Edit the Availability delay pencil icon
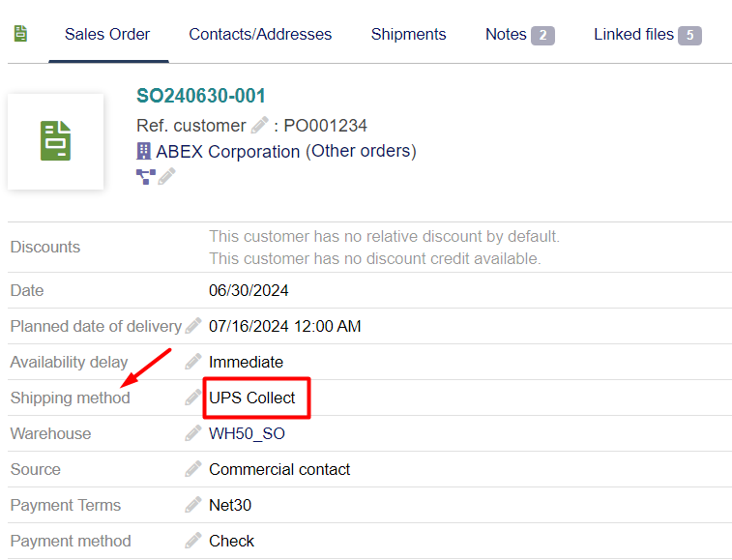Viewport: 732px width, 560px height. click(193, 362)
